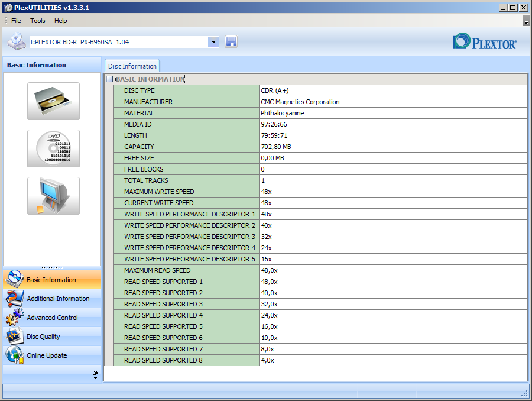532x401 pixels.
Task: Select WRITE SPEED PERFORMANCE DESCRIPTOR 3 label
Action: click(190, 237)
